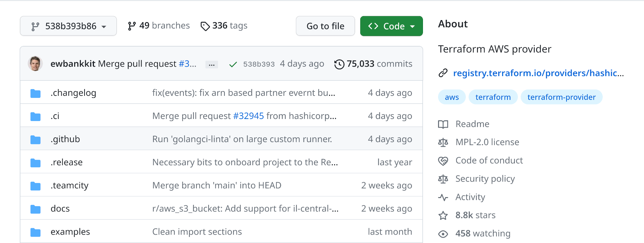Open the 538b393b86 branch selector dropdown

click(68, 26)
